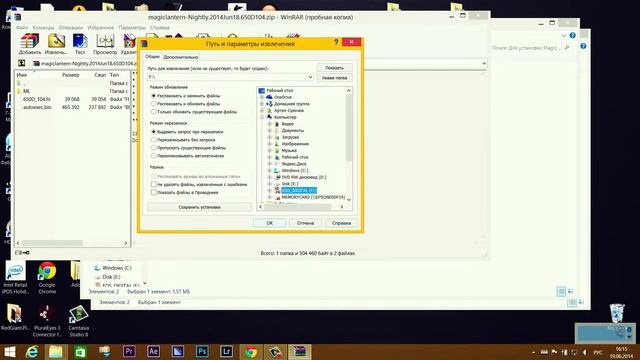The height and width of the screenshot is (360, 640).
Task: Expand the Windows (C:) drive node
Action: coord(269,171)
